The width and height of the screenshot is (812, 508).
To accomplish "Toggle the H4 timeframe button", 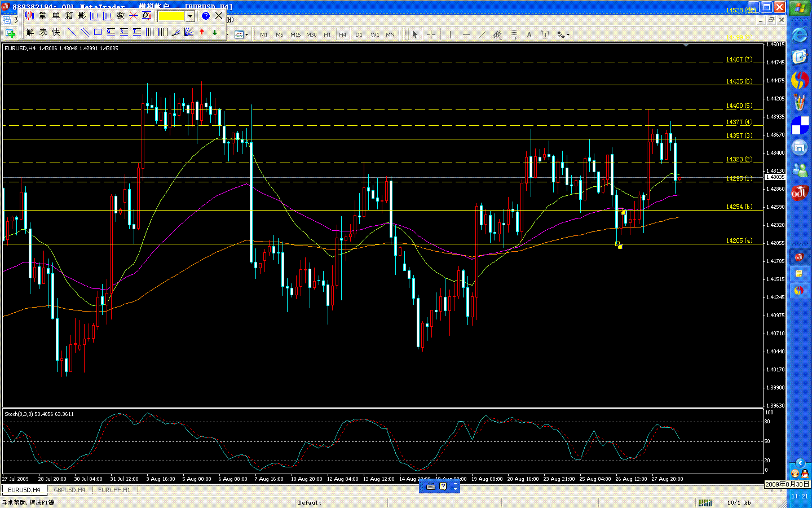I will pos(342,34).
